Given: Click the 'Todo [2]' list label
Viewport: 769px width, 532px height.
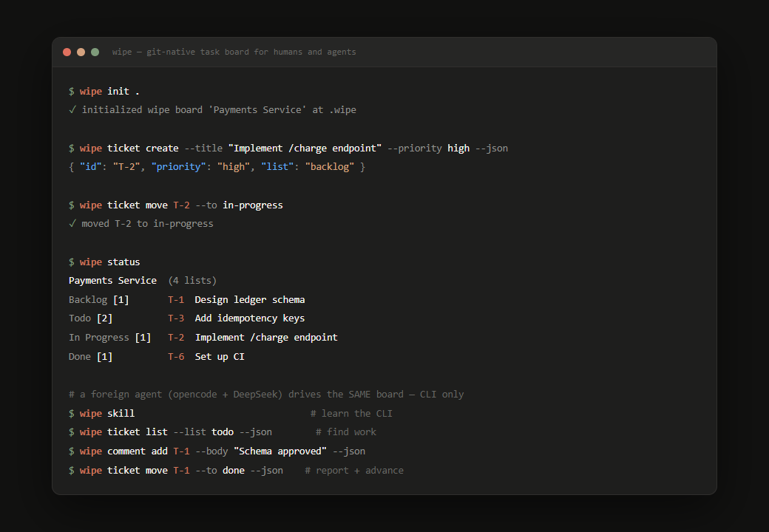Looking at the screenshot, I should tap(91, 318).
